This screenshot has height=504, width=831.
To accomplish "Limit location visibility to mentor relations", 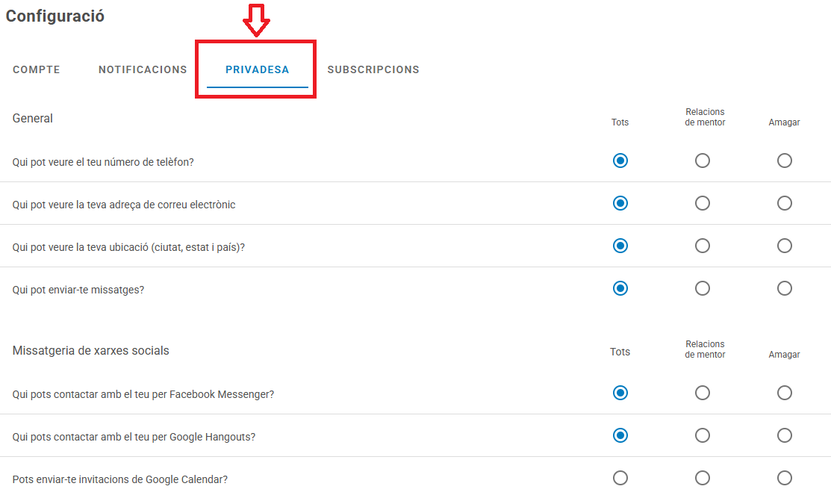I will click(x=702, y=246).
